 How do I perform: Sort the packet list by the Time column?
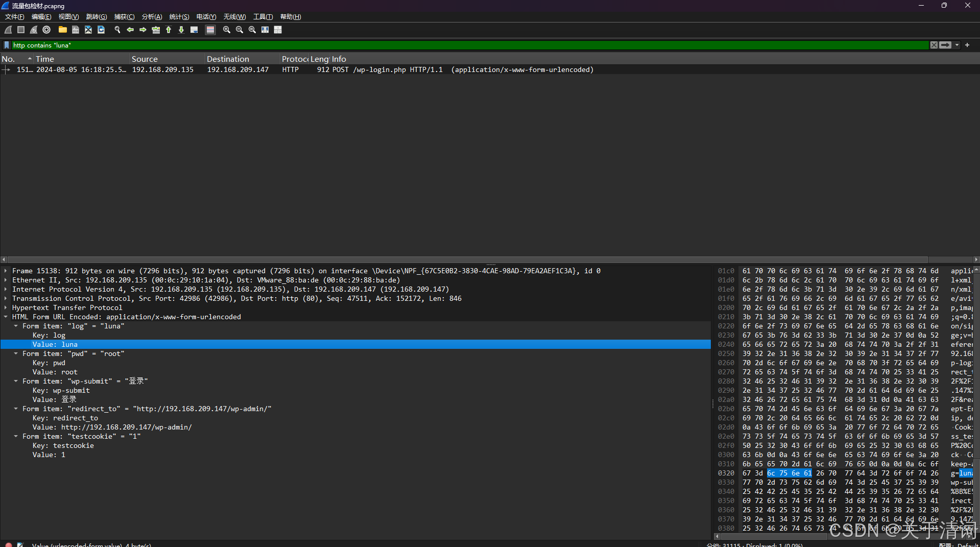(x=82, y=59)
